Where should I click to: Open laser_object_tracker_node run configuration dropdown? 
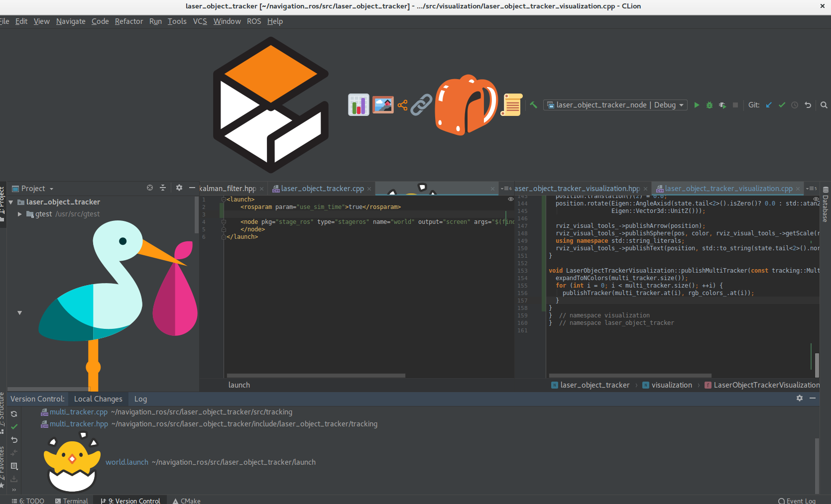coord(615,105)
